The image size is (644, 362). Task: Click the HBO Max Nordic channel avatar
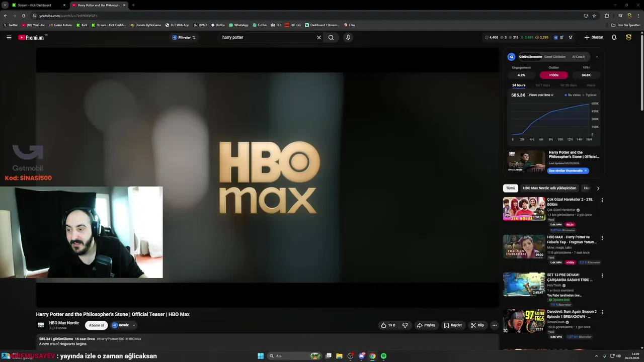41,325
